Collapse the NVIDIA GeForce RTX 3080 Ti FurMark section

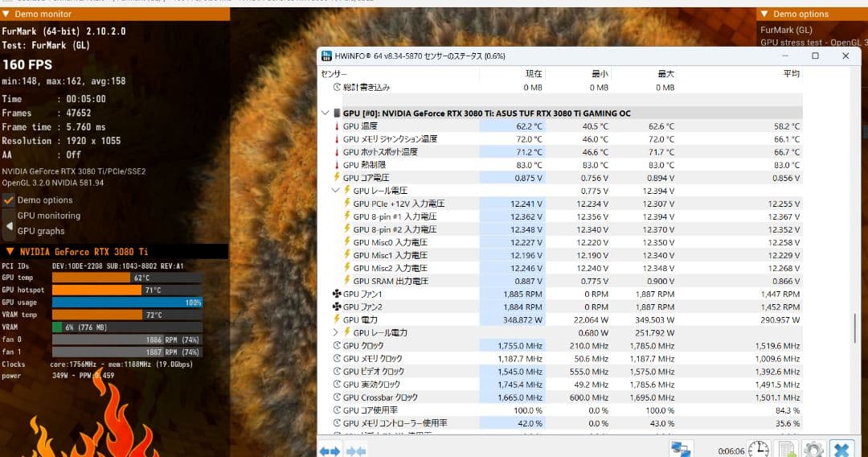pos(10,252)
